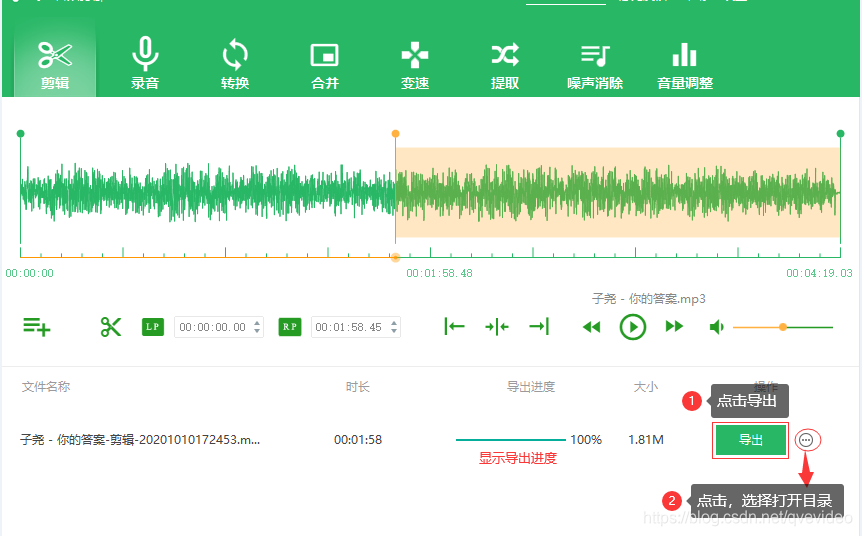
Task: Click the 大小 column header
Action: point(646,386)
